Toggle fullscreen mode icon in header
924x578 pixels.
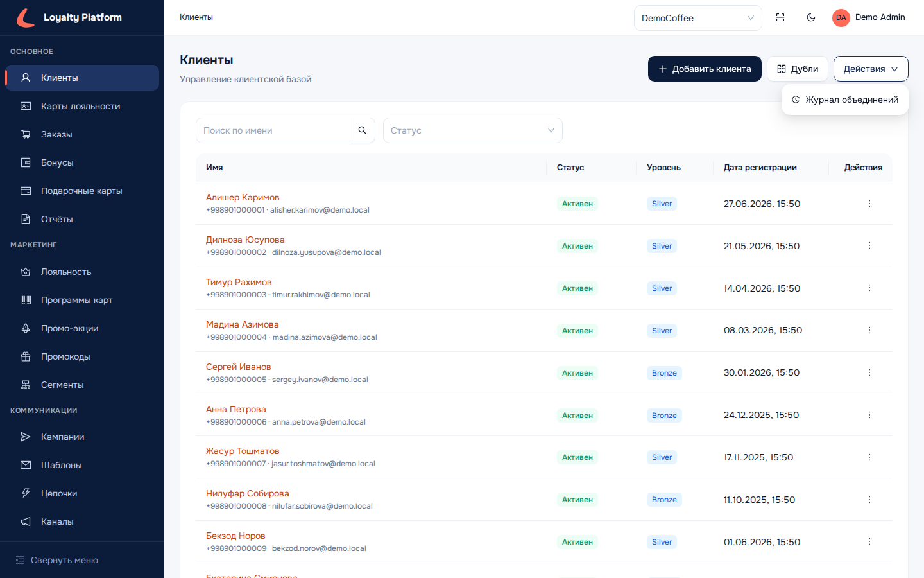780,17
